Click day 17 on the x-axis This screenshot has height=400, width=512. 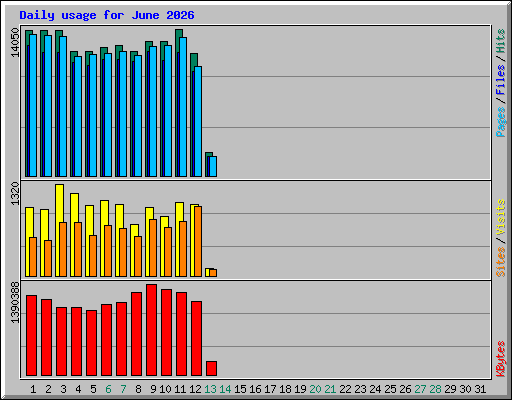click(270, 389)
